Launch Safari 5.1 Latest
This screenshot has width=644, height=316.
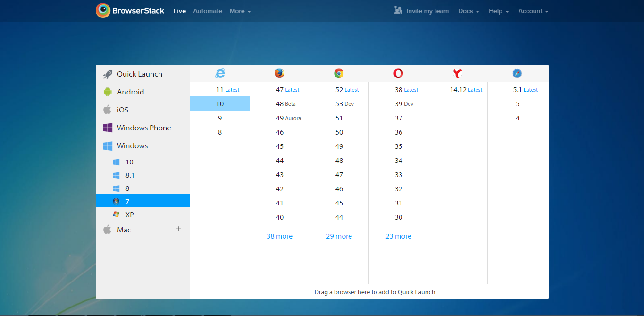click(518, 90)
